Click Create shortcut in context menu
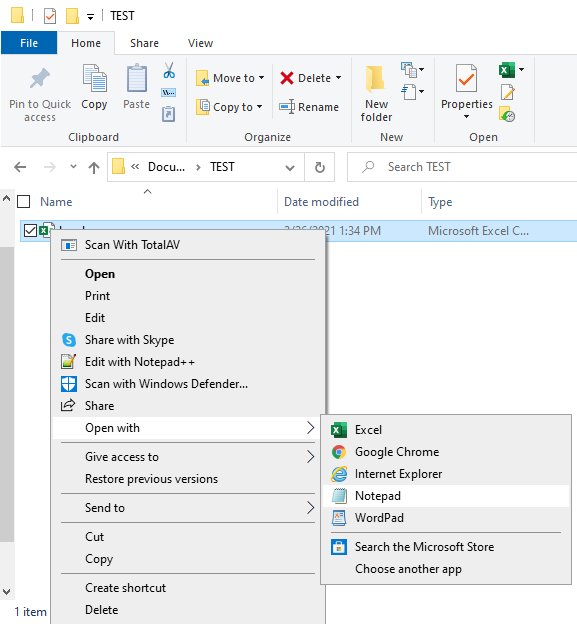 pyautogui.click(x=188, y=588)
